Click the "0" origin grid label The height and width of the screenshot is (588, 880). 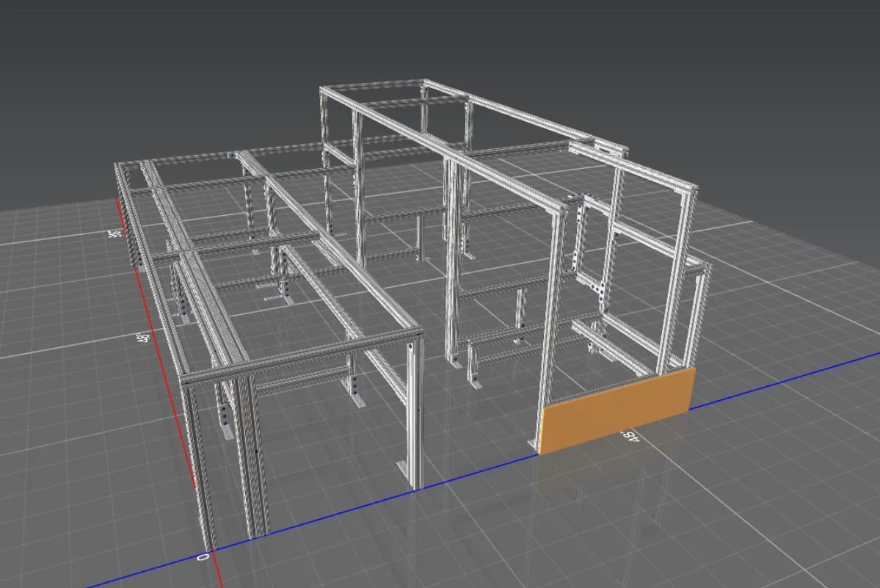pos(203,557)
